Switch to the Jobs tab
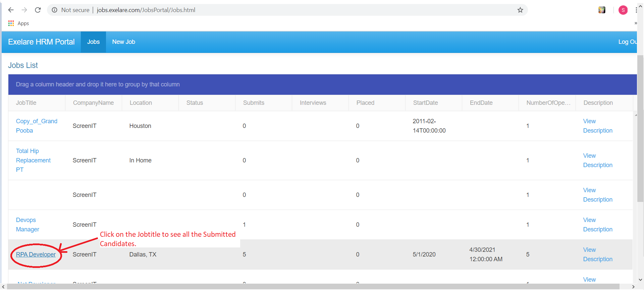Viewport: 644px width, 290px height. (93, 42)
